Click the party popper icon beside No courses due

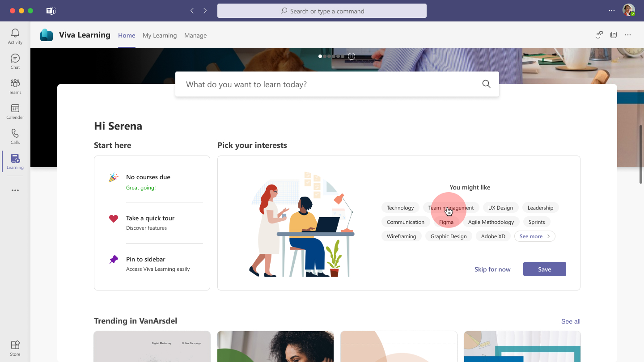point(114,177)
